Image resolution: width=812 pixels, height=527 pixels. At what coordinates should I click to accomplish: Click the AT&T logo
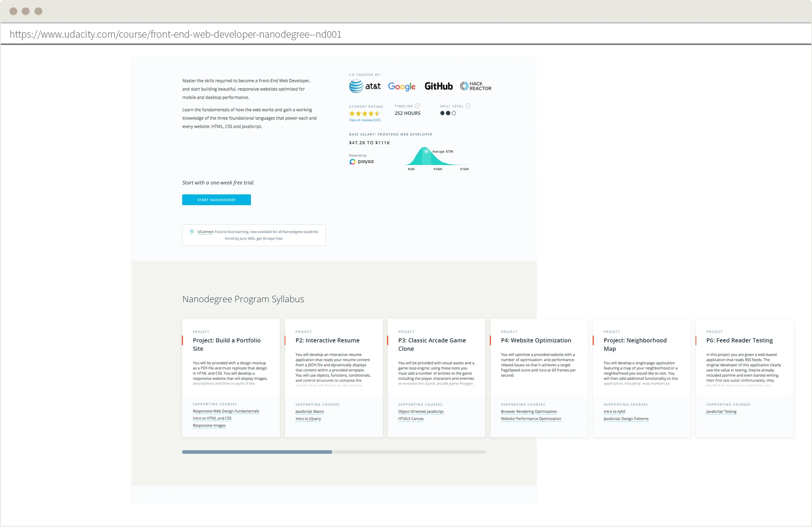[365, 86]
